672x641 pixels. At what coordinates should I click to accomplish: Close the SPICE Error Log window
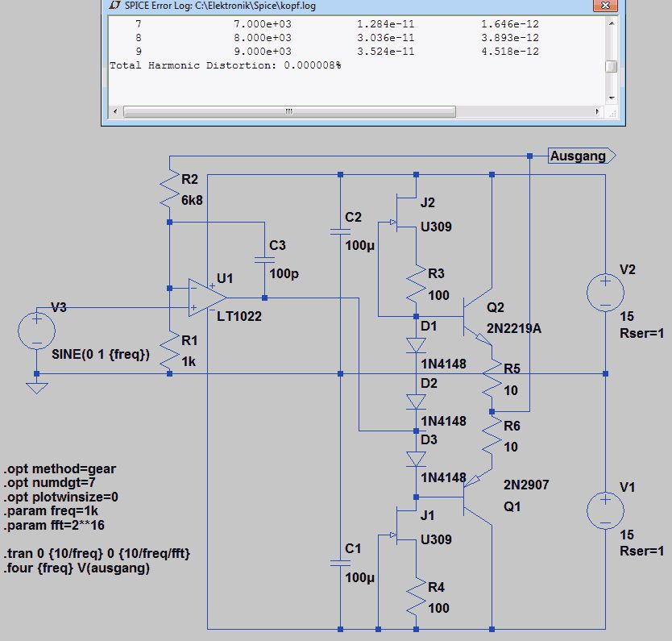point(605,5)
